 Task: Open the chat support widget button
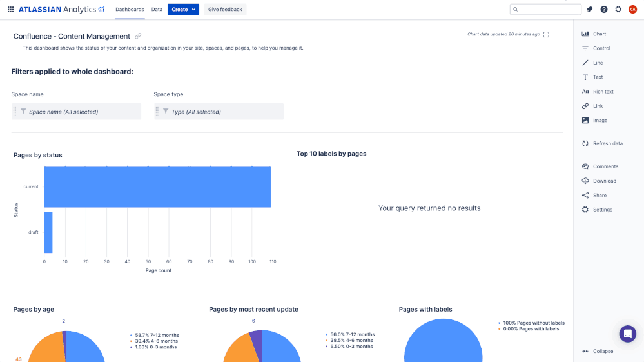click(628, 334)
